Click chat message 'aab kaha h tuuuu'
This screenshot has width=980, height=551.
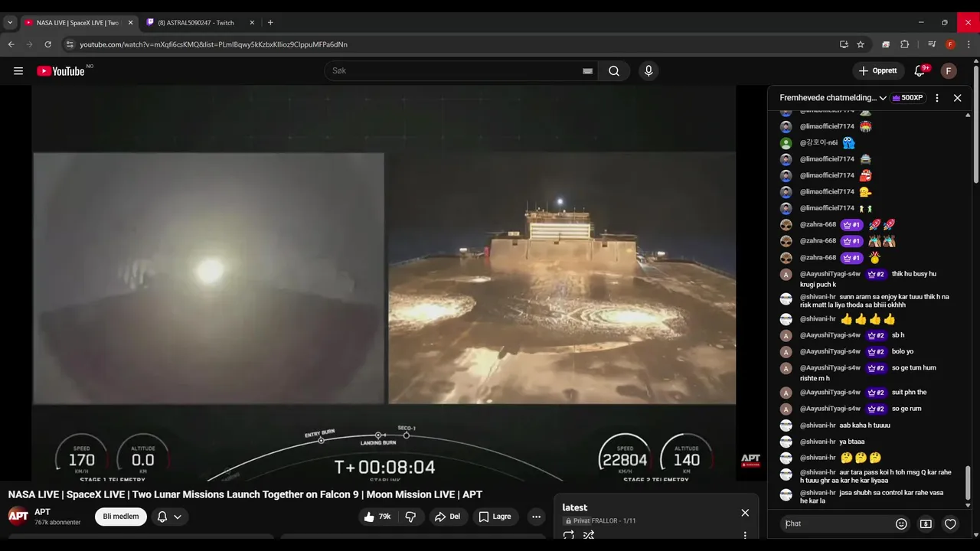coord(864,425)
